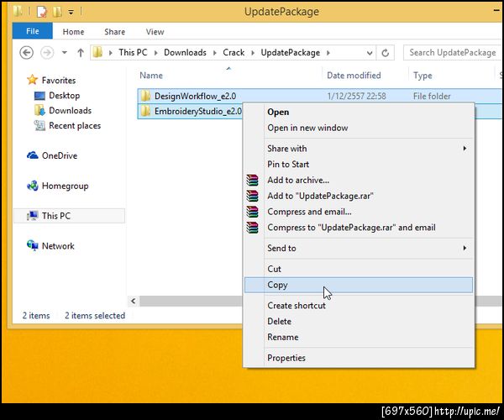Viewport: 504px width, 420px height.
Task: Open the View ribbon tab
Action: (155, 31)
